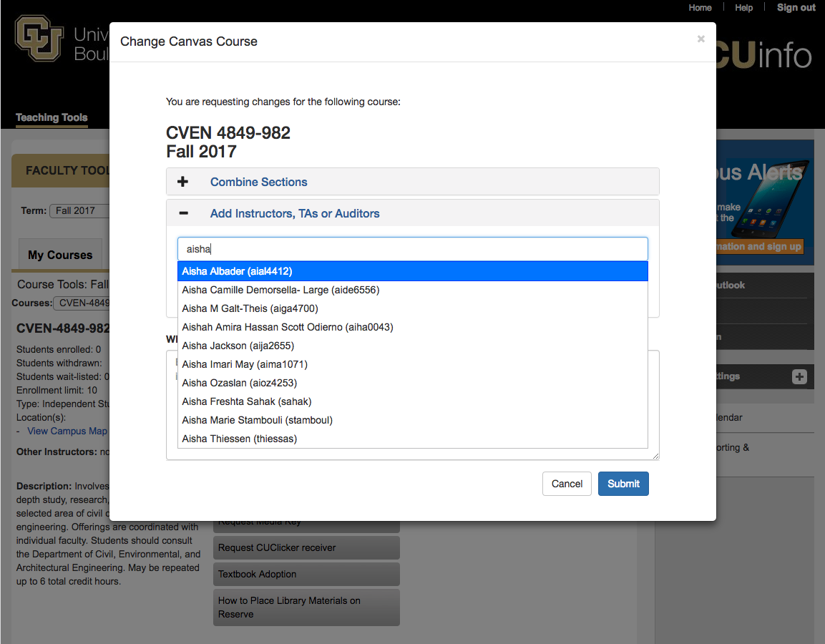Click the CU Boulder logo
This screenshot has width=825, height=644.
coord(39,38)
